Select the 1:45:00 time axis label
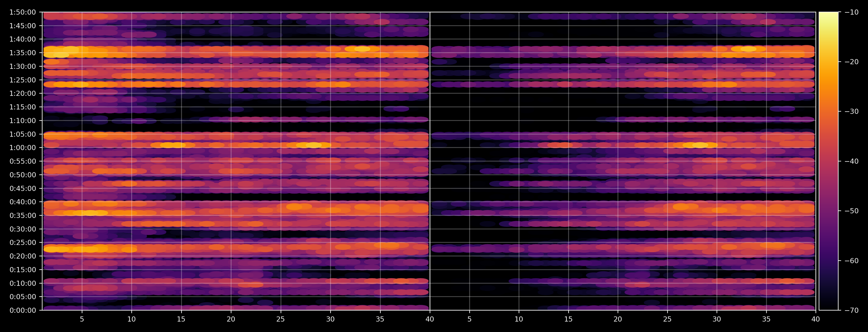 tap(23, 26)
